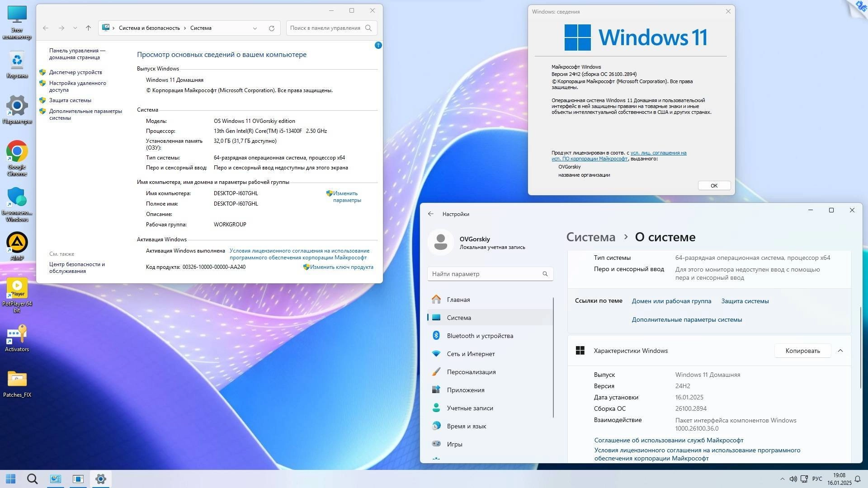Open the Activators desktop folder

coord(17,337)
